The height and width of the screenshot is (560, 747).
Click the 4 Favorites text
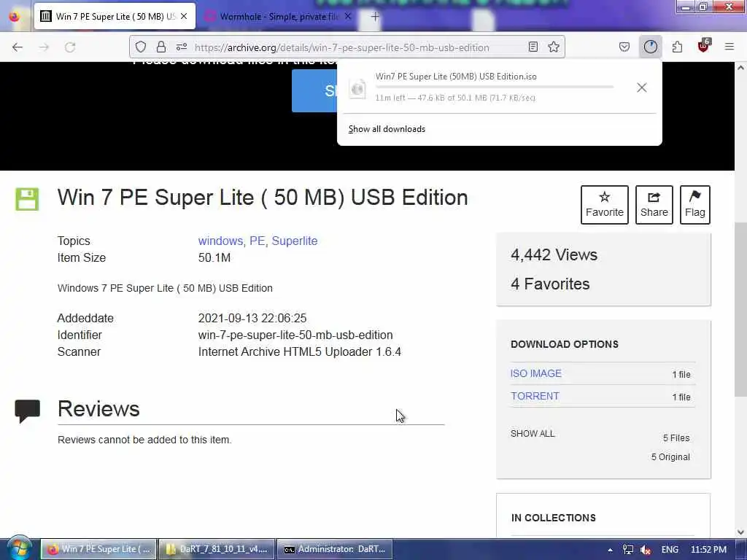[x=550, y=284]
